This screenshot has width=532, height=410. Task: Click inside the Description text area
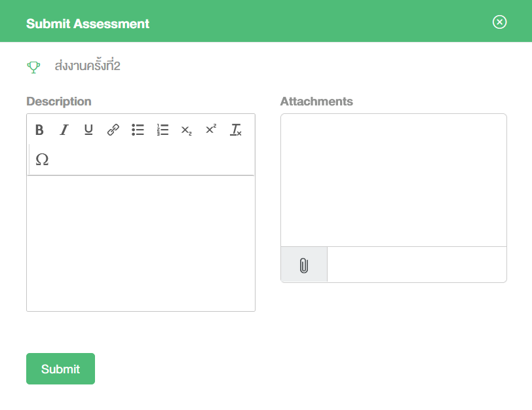141,242
